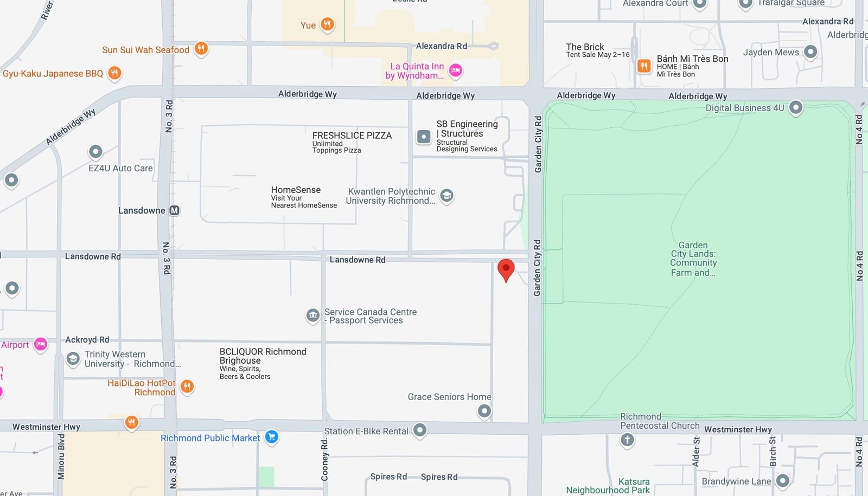This screenshot has height=496, width=868.
Task: Open Sun Sui Wah Seafood restaurant pin
Action: (201, 49)
